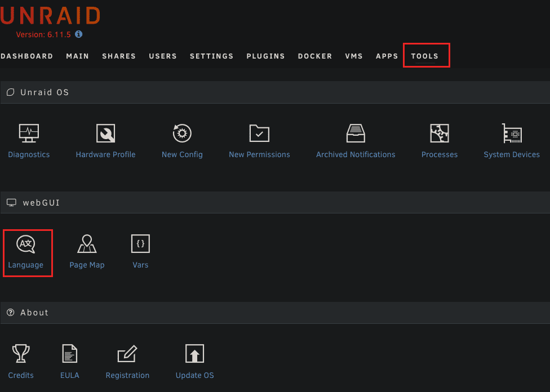This screenshot has width=550, height=392.
Task: Select the New Permissions folder icon
Action: (x=259, y=133)
